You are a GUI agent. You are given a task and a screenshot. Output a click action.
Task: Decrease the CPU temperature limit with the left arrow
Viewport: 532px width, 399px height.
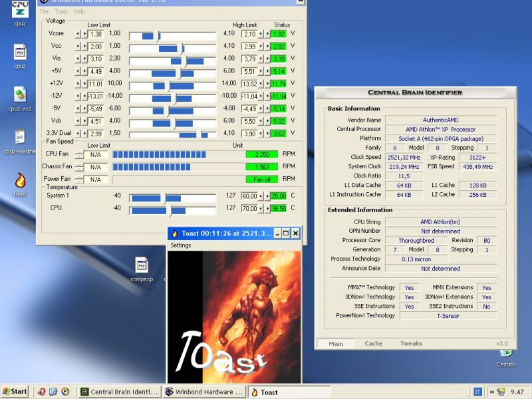point(261,209)
